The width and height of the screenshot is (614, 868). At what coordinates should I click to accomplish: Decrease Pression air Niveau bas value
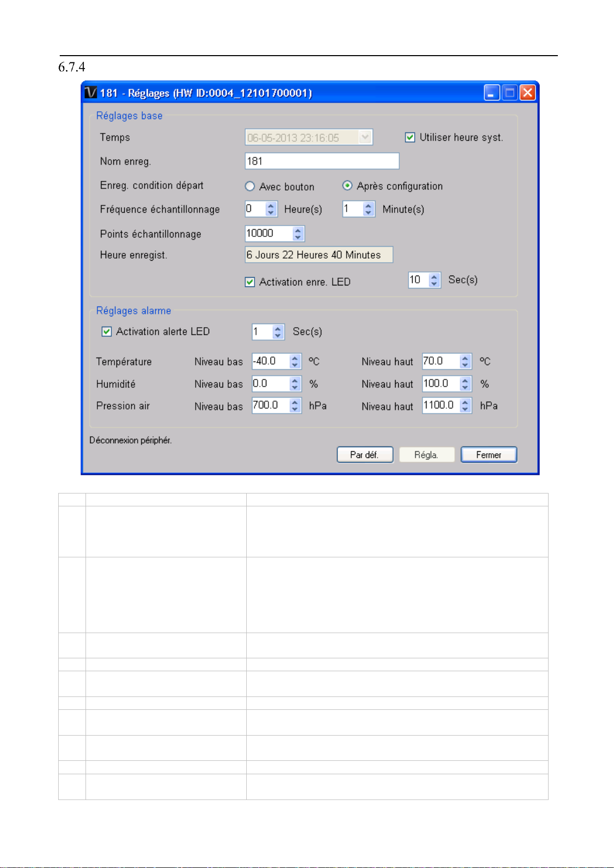click(295, 409)
